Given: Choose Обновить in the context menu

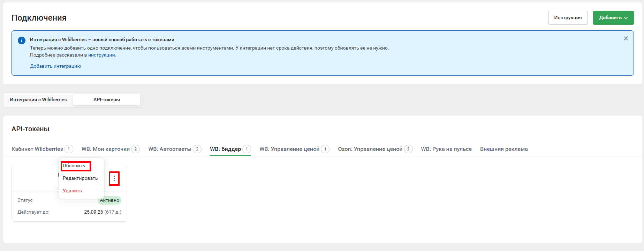Looking at the screenshot, I should pos(74,166).
